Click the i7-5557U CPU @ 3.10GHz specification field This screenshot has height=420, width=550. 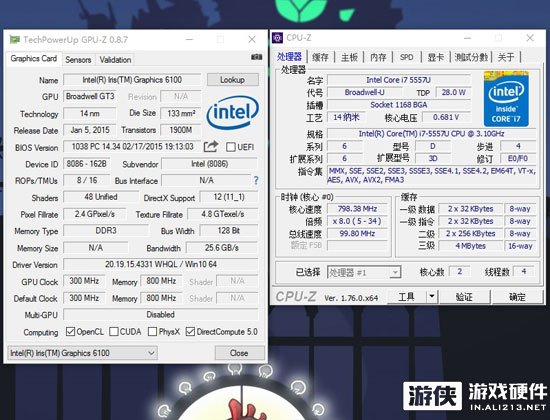point(431,134)
